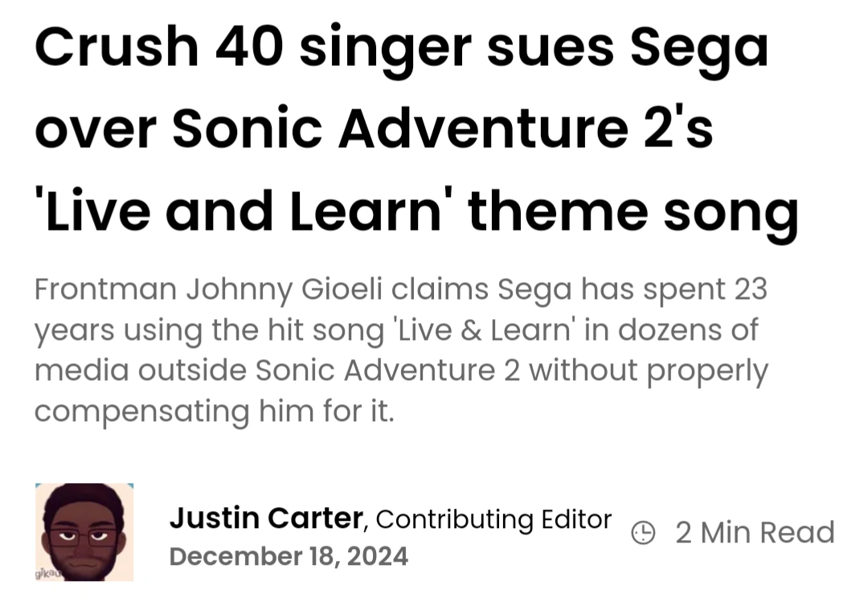This screenshot has height=606, width=868.
Task: Click the clock icon beside read time
Action: [x=643, y=532]
